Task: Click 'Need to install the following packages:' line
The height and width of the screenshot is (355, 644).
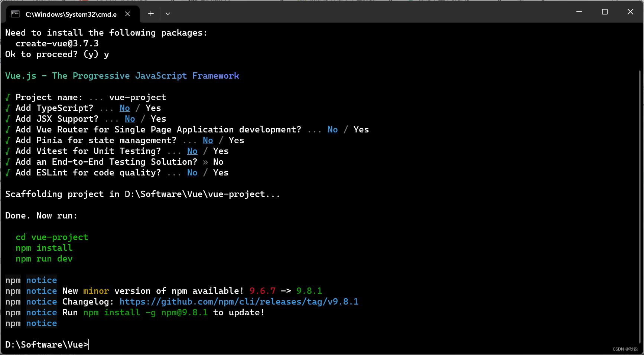Action: 106,33
